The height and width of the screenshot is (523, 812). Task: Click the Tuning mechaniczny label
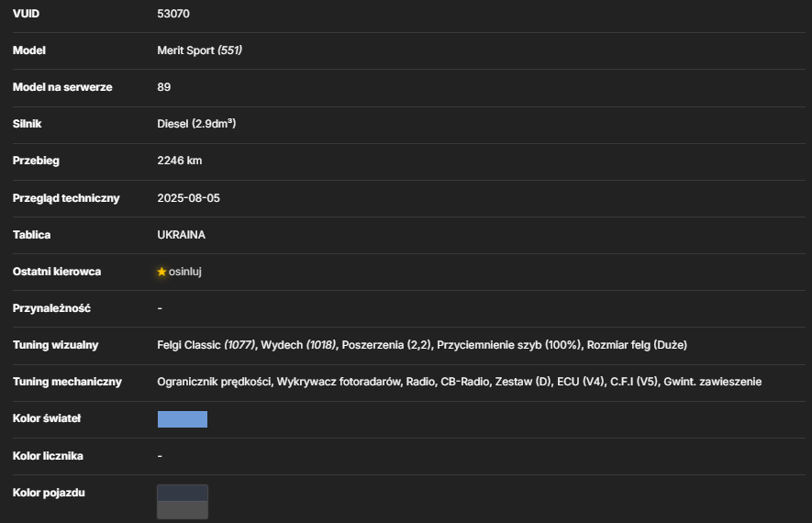click(67, 382)
